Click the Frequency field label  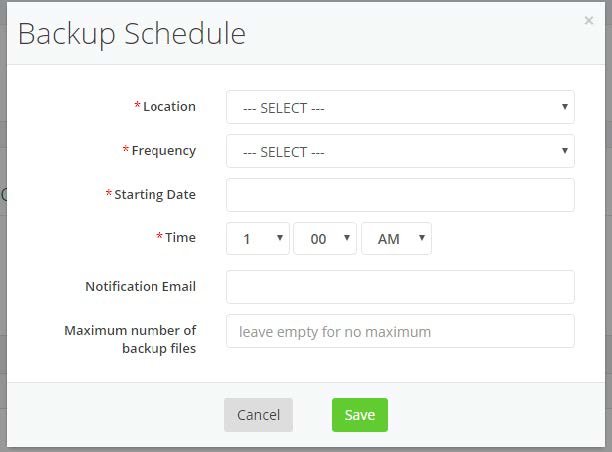[x=163, y=150]
